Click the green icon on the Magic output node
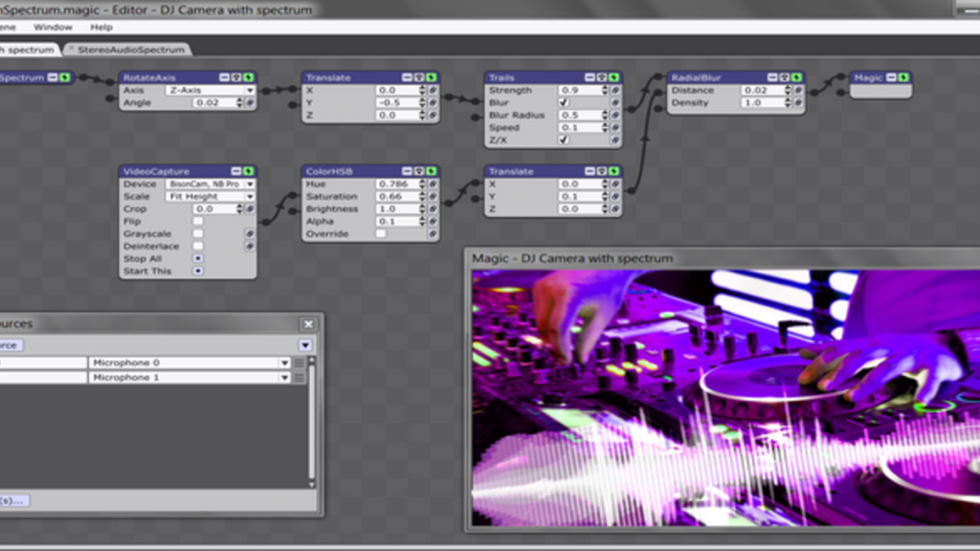This screenshot has height=551, width=980. click(x=903, y=77)
